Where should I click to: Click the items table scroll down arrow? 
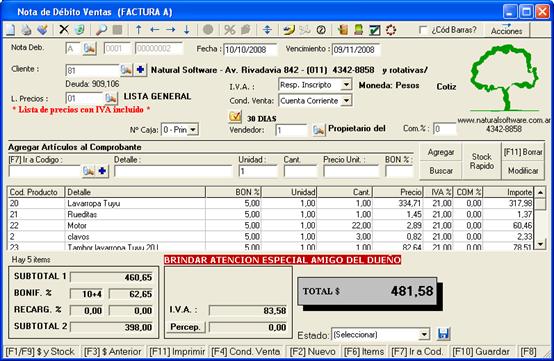(540, 244)
